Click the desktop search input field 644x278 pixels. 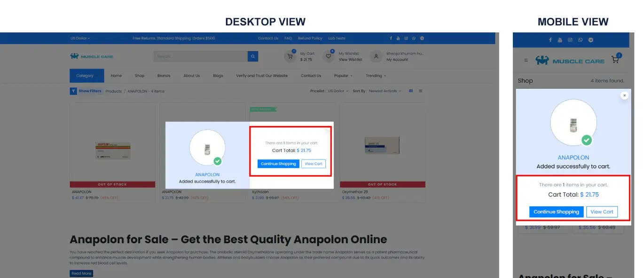[201, 56]
